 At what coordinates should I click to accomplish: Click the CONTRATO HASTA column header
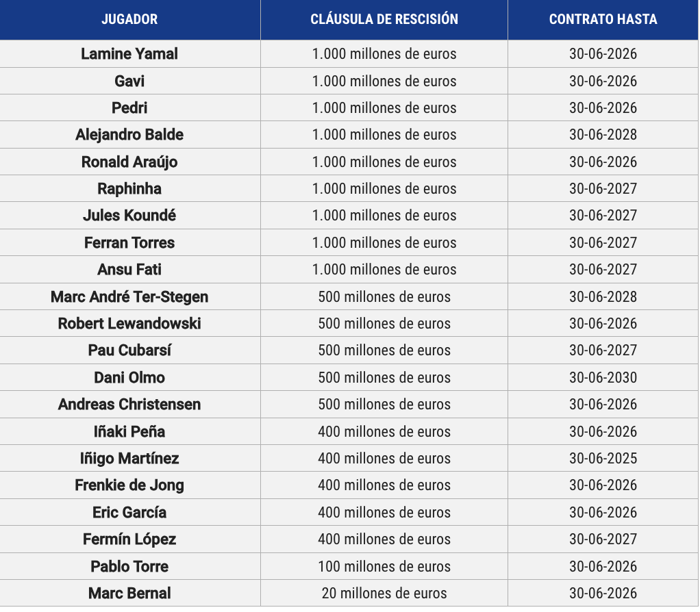[603, 19]
